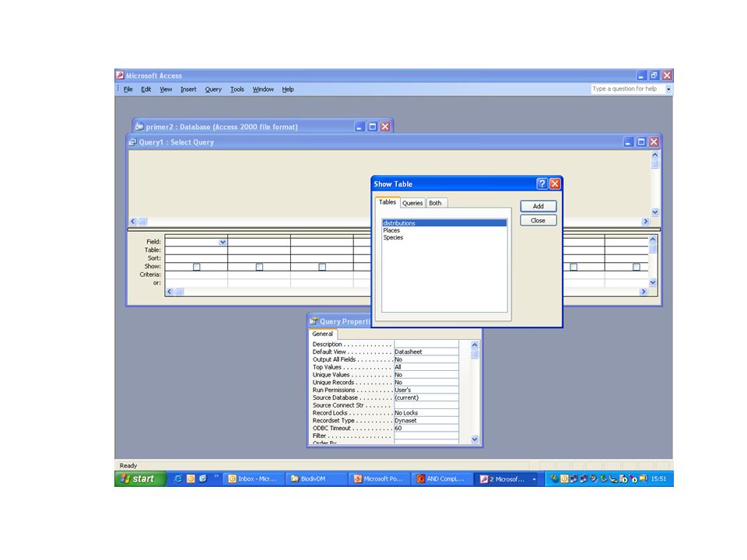Click the Query1 Select Query window icon
The image size is (747, 560).
tap(133, 142)
